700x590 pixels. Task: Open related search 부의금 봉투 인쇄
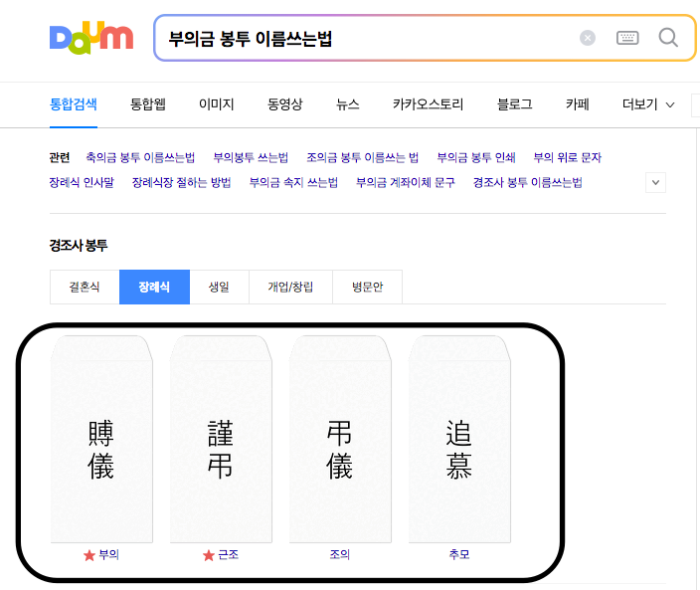click(476, 157)
